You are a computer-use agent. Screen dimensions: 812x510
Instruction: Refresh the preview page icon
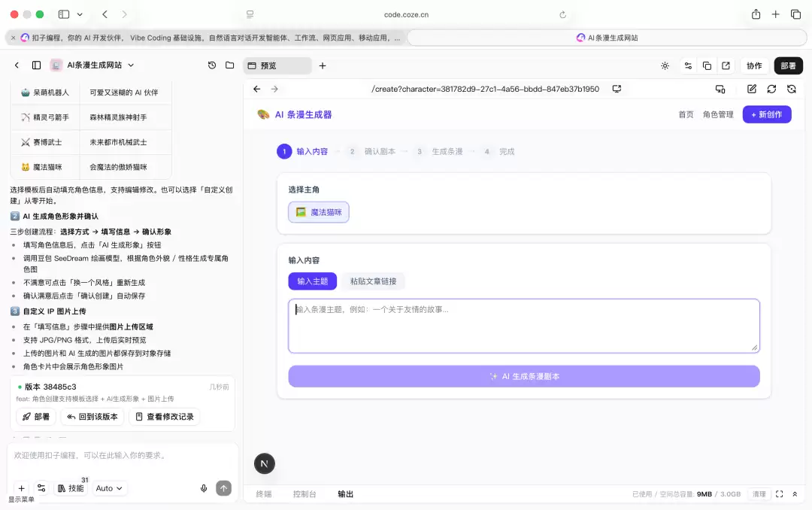771,90
